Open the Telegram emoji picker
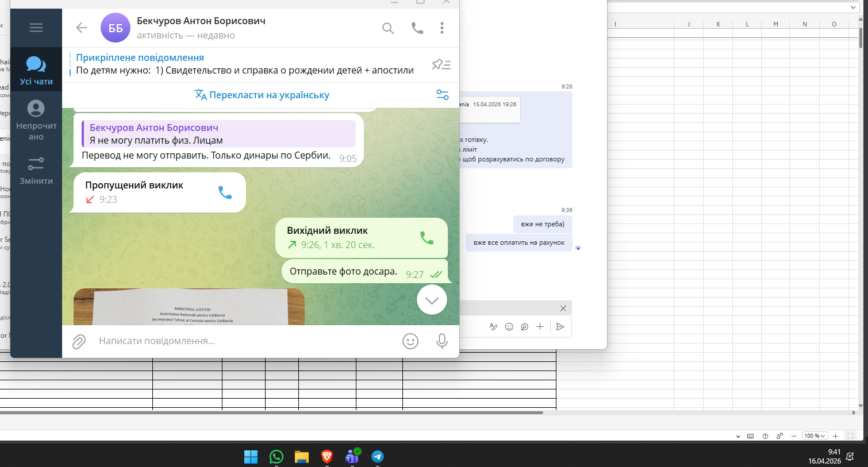The image size is (868, 467). tap(410, 341)
